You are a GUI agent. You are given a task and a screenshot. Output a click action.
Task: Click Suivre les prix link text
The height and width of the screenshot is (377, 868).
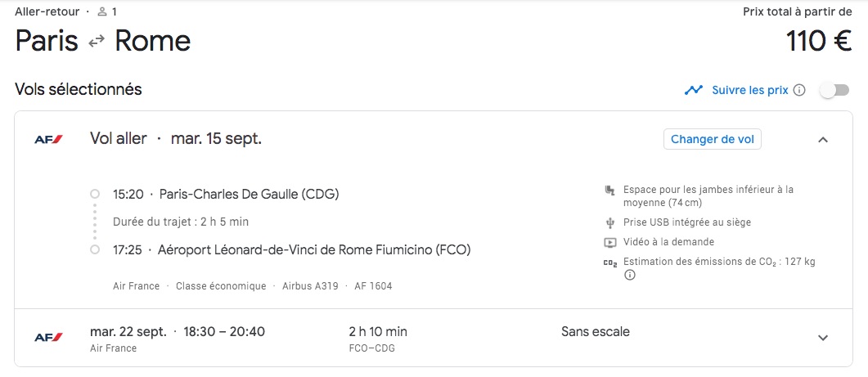[x=750, y=90]
